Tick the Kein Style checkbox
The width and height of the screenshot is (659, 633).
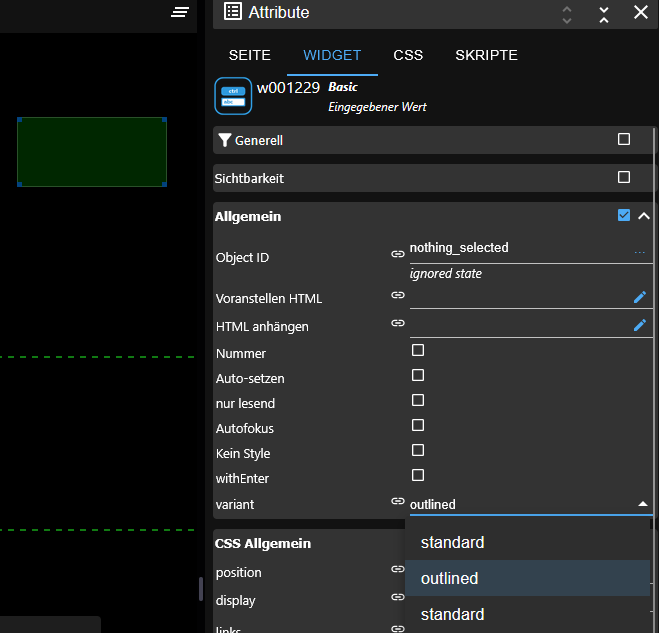(418, 451)
